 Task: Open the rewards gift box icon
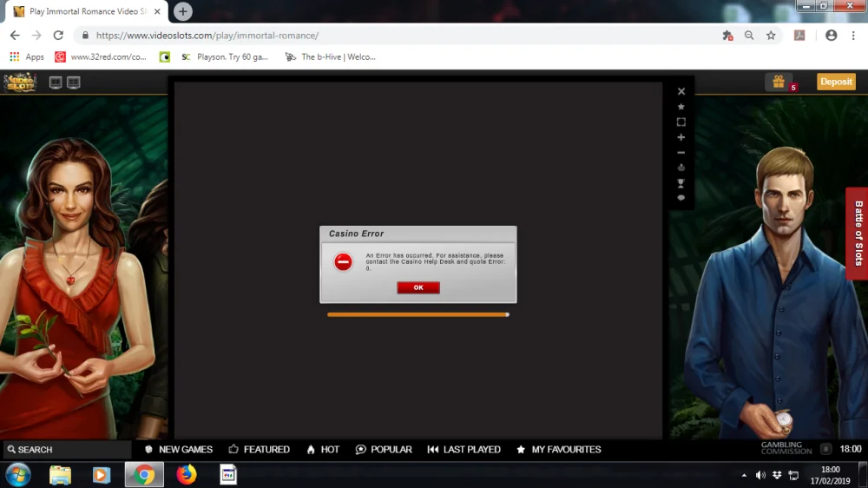(779, 82)
